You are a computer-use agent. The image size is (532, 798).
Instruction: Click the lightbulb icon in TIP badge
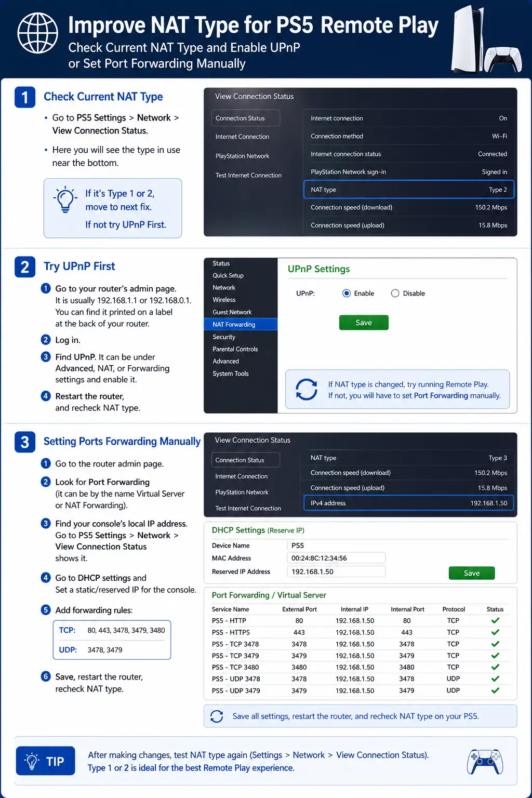tap(32, 761)
